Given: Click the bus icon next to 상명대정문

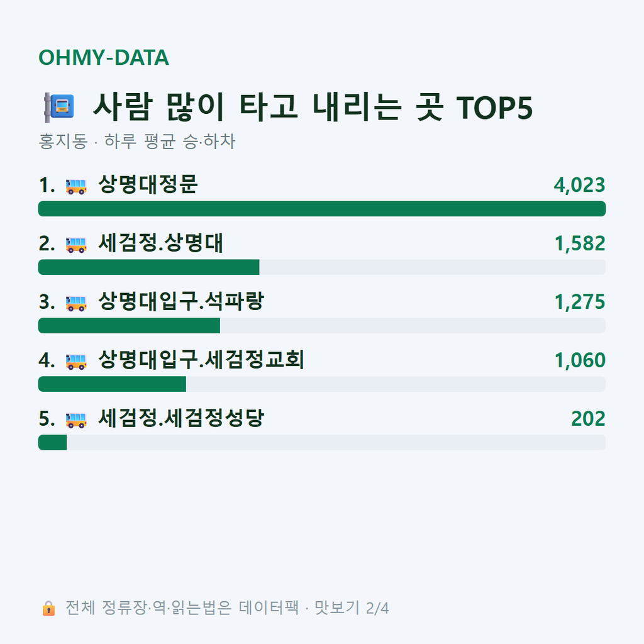Looking at the screenshot, I should tap(76, 186).
